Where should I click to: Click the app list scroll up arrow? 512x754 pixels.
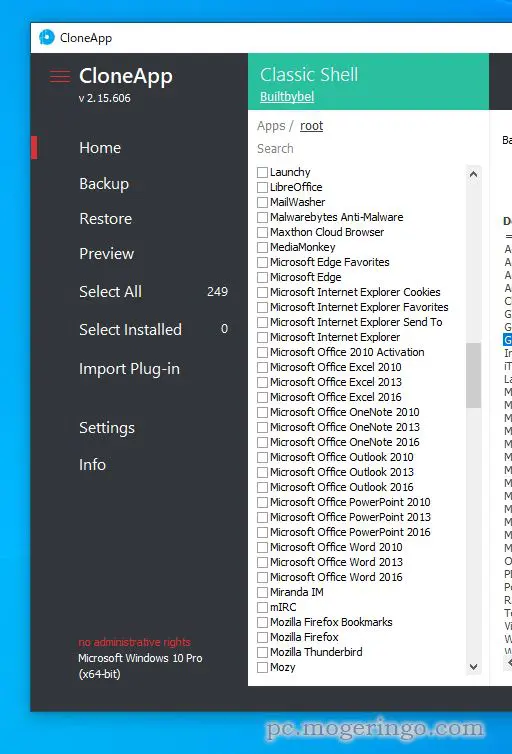pos(474,174)
